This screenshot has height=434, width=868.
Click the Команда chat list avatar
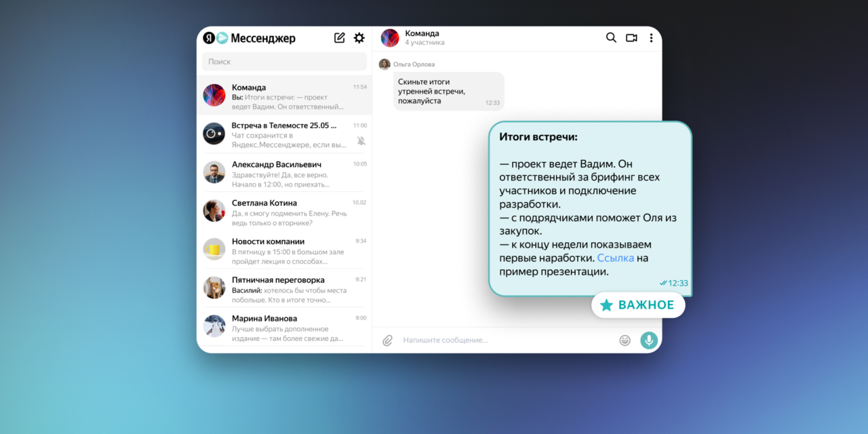[x=214, y=95]
